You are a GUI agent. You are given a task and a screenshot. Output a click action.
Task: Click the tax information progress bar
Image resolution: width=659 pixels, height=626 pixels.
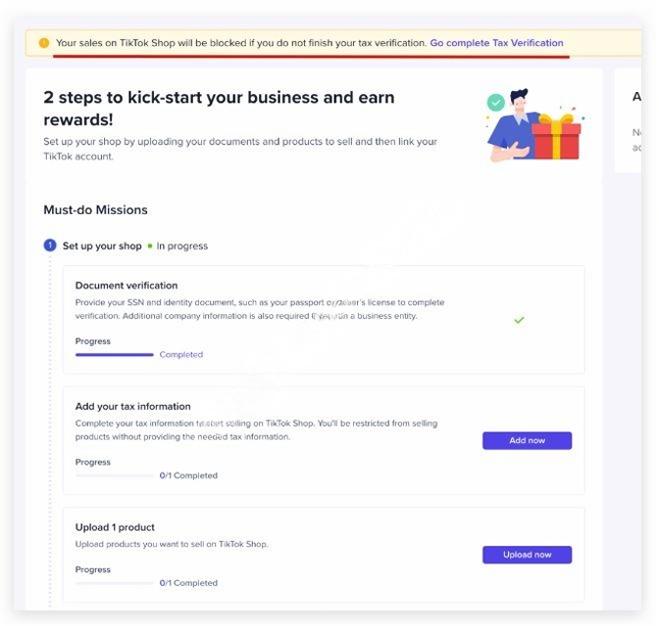114,475
